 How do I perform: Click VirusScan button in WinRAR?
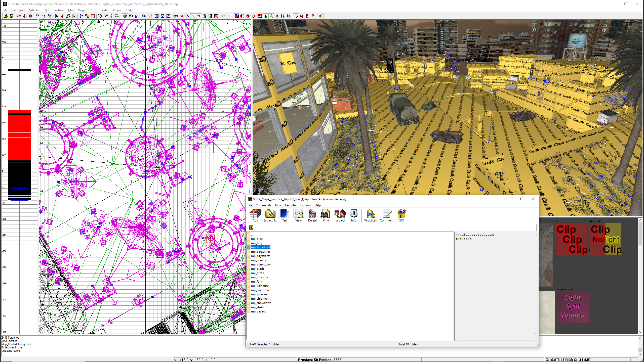(371, 216)
